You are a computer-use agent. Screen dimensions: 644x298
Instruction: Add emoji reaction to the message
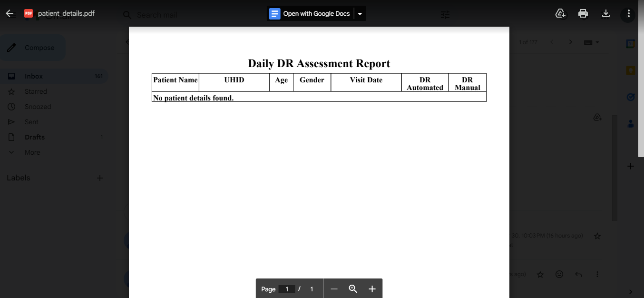[x=559, y=274]
